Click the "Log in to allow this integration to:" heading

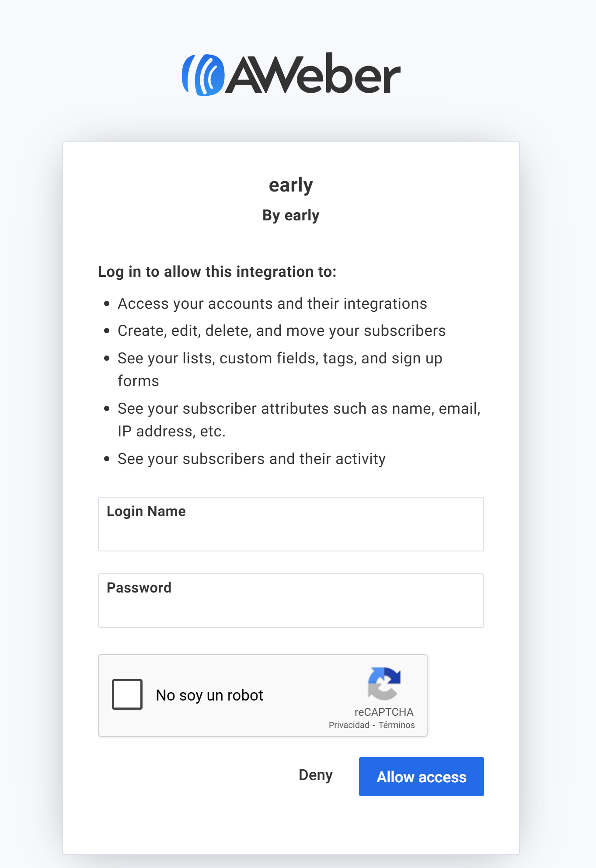(x=217, y=272)
